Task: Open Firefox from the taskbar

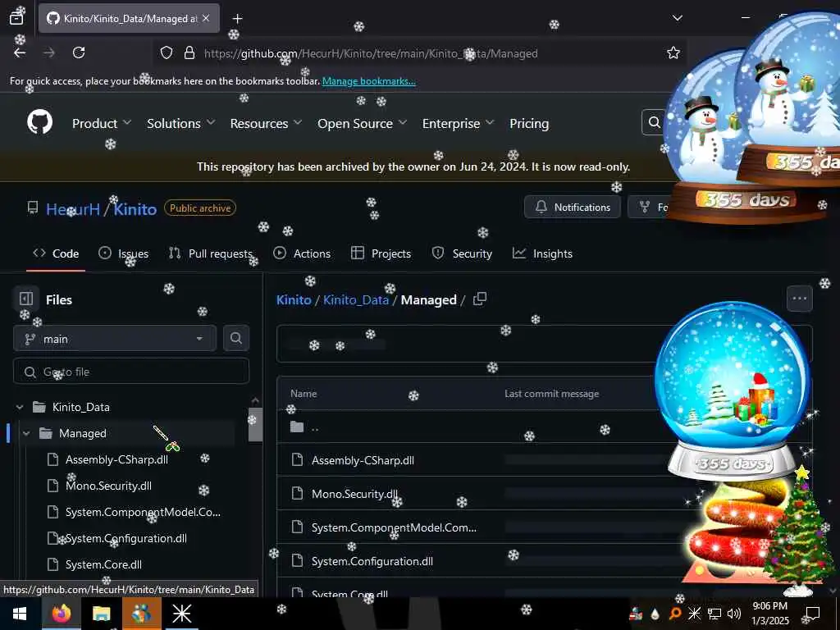Action: [61, 614]
